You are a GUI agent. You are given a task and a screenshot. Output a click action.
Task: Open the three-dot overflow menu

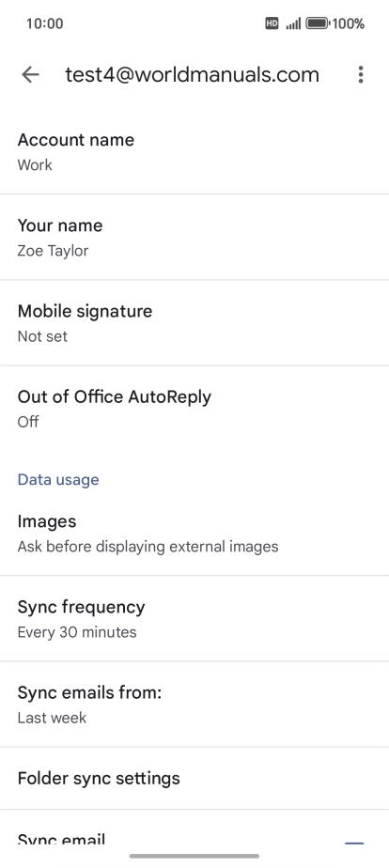coord(361,75)
